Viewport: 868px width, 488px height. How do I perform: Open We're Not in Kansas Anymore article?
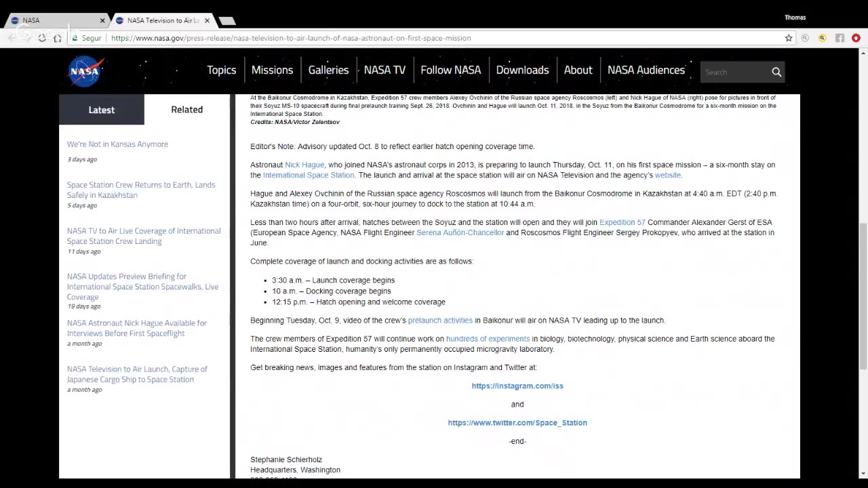click(x=117, y=144)
